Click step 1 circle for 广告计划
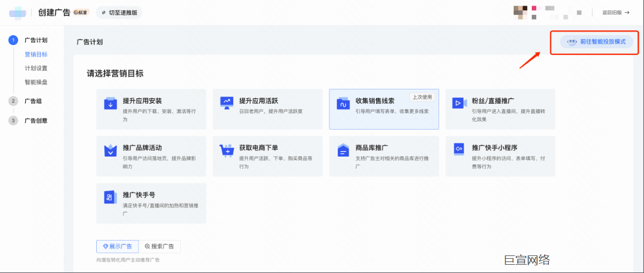 (x=13, y=40)
